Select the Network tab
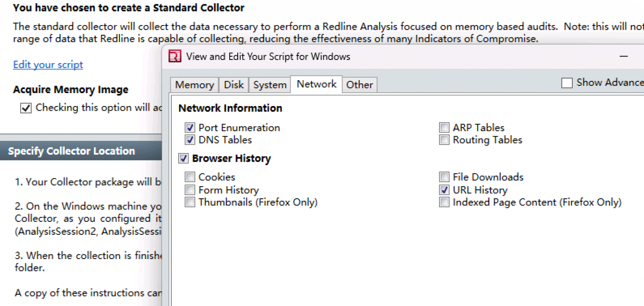This screenshot has height=306, width=644. pyautogui.click(x=316, y=84)
